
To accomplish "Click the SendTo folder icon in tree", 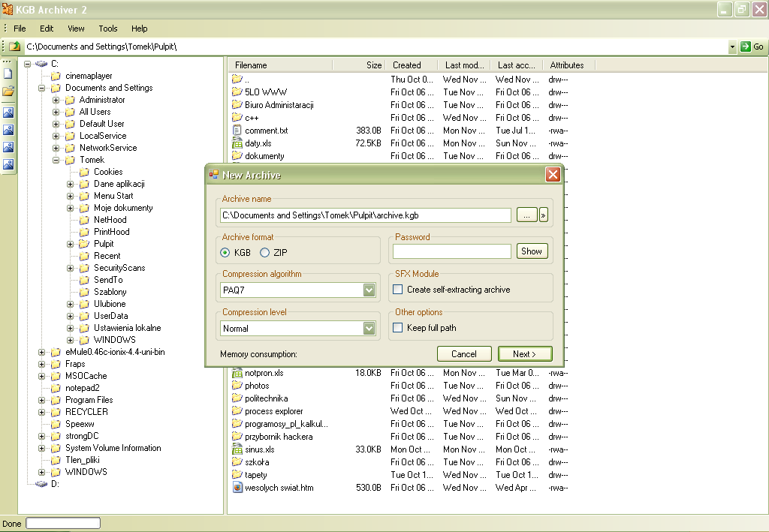I will coord(84,280).
